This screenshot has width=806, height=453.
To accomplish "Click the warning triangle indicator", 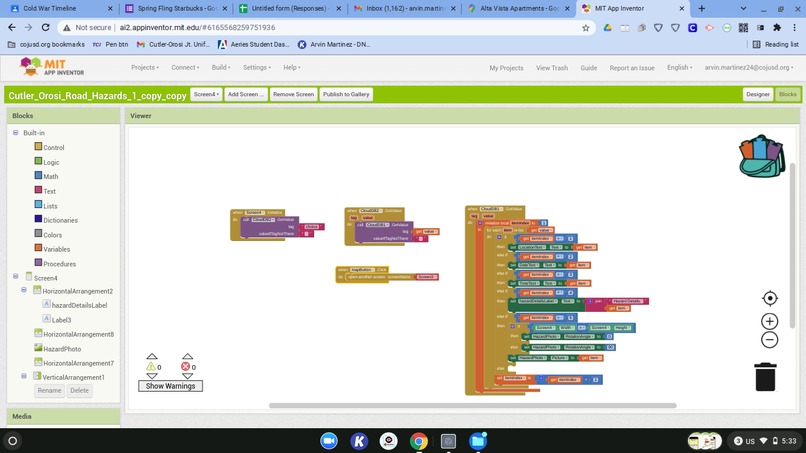I will (151, 367).
